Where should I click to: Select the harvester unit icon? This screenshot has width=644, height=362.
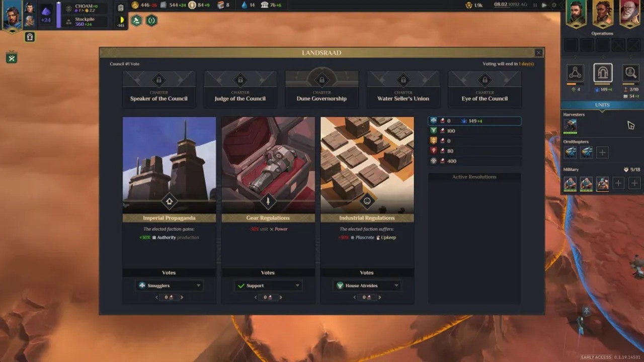570,126
